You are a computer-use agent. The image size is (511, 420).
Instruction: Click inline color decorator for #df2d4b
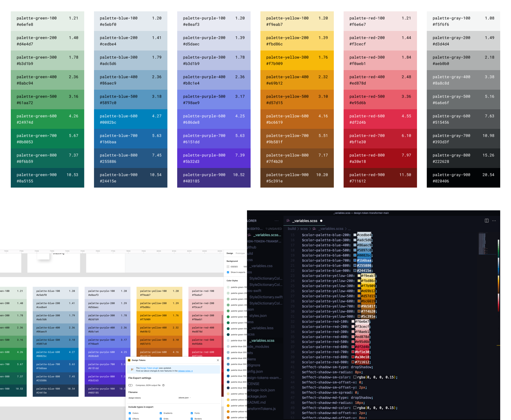click(353, 347)
